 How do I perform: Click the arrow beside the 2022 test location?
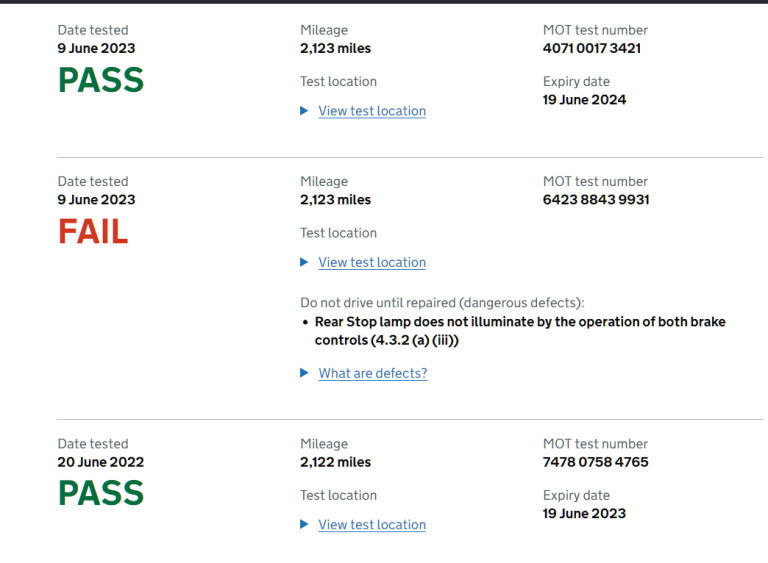(305, 524)
